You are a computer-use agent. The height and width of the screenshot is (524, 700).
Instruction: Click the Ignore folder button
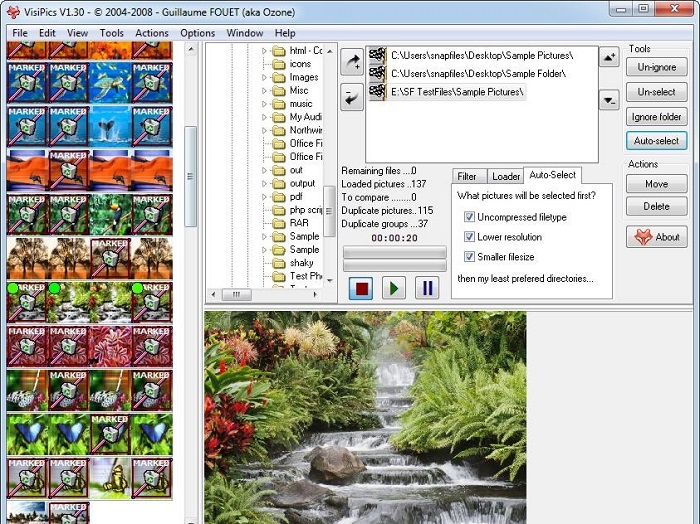point(657,117)
